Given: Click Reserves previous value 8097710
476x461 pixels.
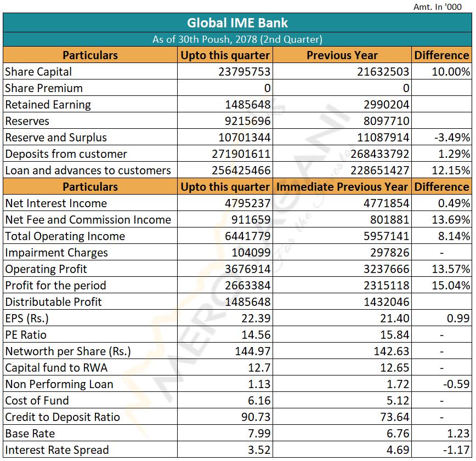Looking at the screenshot, I should (387, 121).
